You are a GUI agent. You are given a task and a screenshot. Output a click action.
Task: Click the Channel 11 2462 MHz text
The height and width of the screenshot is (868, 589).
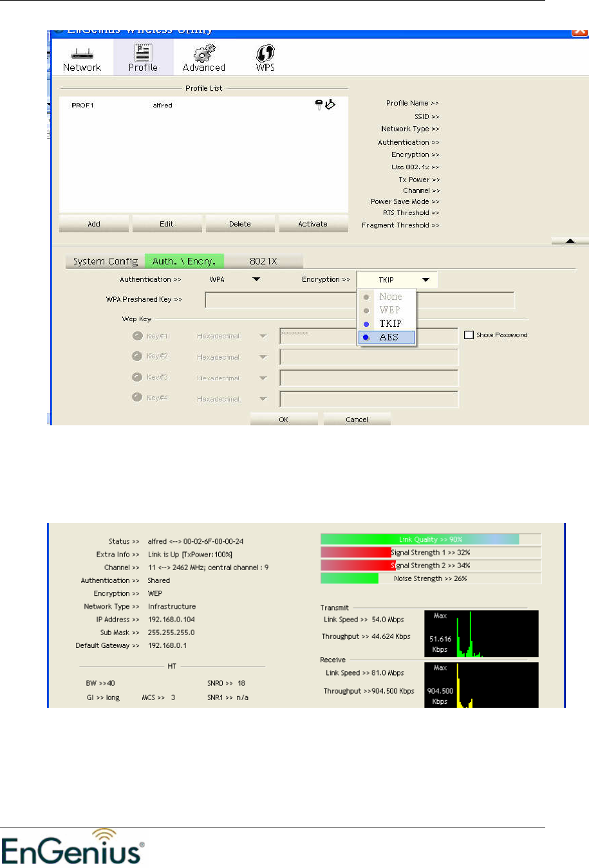tap(208, 568)
